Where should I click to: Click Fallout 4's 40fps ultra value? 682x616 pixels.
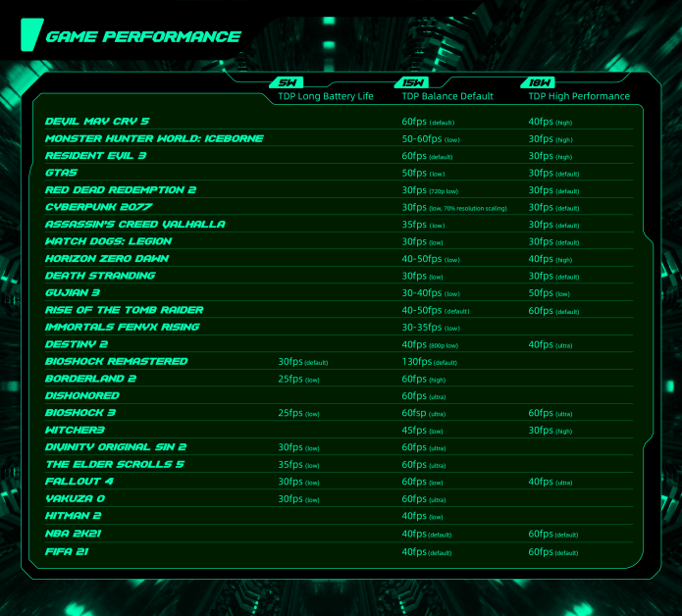[x=550, y=482]
